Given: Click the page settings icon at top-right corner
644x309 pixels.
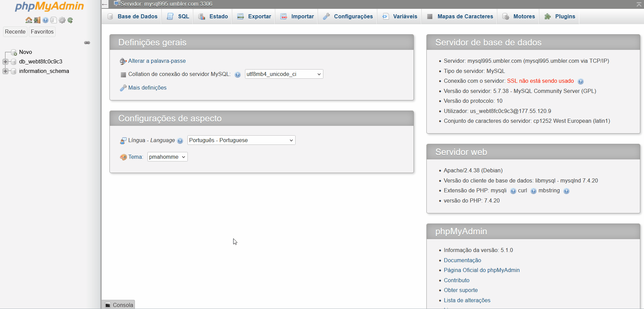Looking at the screenshot, I should 639,4.
